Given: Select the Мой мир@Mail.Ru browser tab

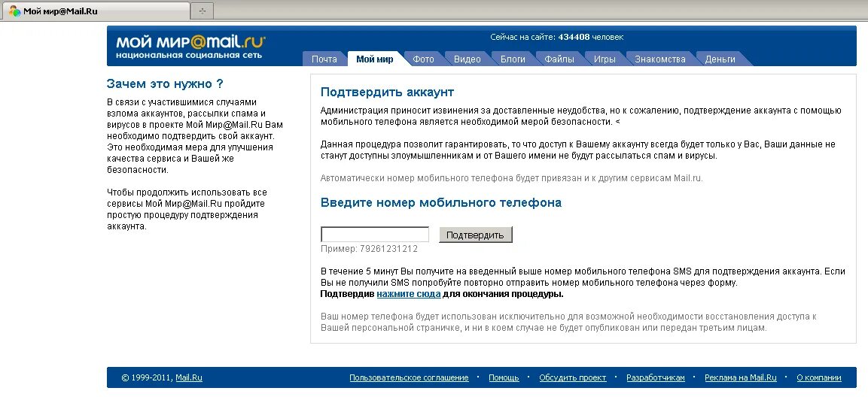Looking at the screenshot, I should coord(95,11).
